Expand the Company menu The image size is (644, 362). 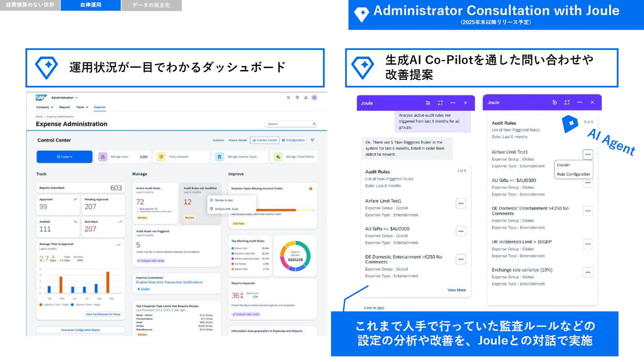tap(45, 107)
